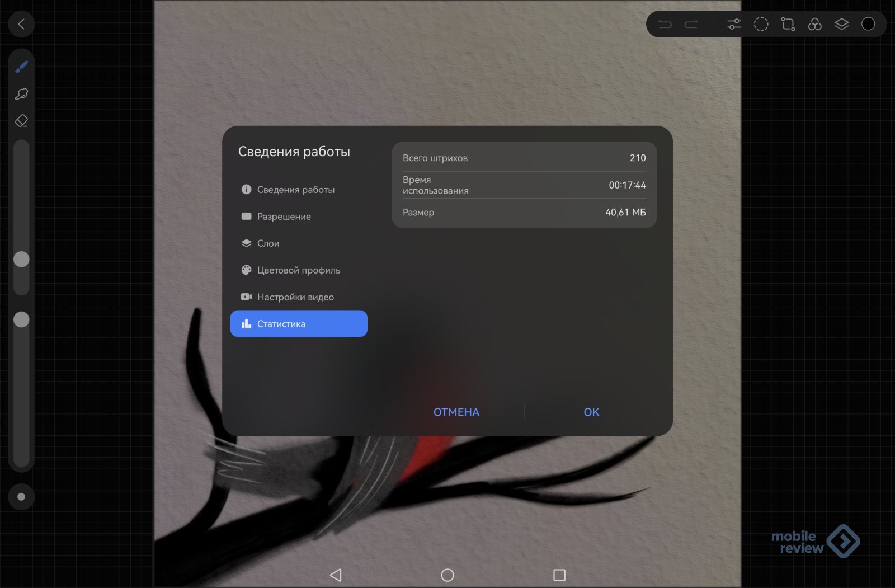Open the Цветовой профиль section
895x588 pixels.
pyautogui.click(x=299, y=270)
